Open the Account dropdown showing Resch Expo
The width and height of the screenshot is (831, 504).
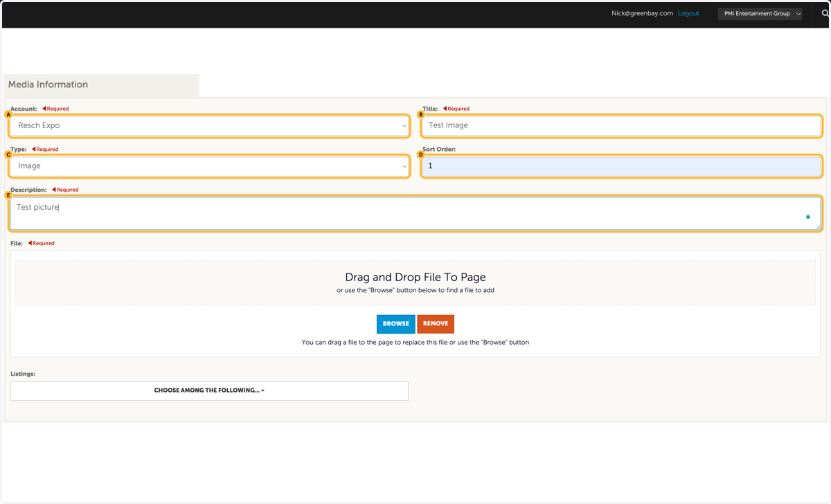point(209,126)
